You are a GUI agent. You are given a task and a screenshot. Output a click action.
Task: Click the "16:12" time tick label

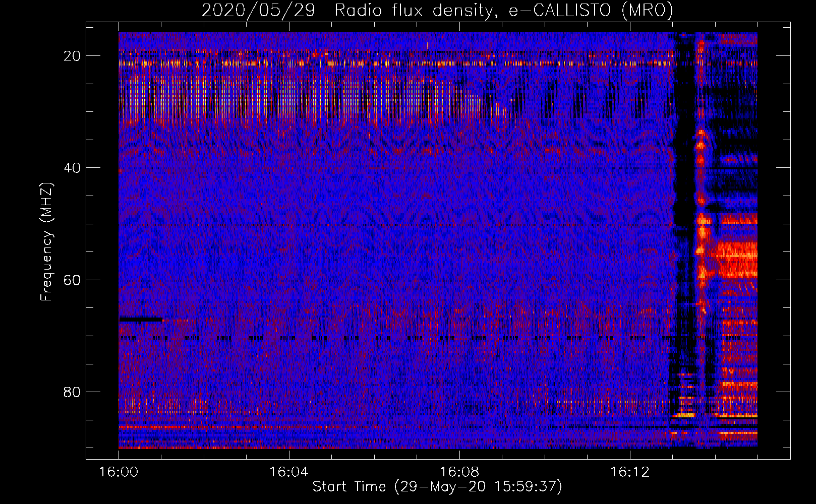(630, 472)
